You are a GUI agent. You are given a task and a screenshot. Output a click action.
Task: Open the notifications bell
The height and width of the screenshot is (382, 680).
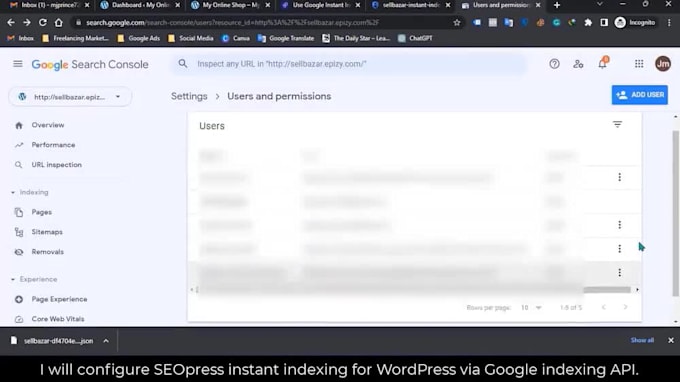[x=602, y=64]
